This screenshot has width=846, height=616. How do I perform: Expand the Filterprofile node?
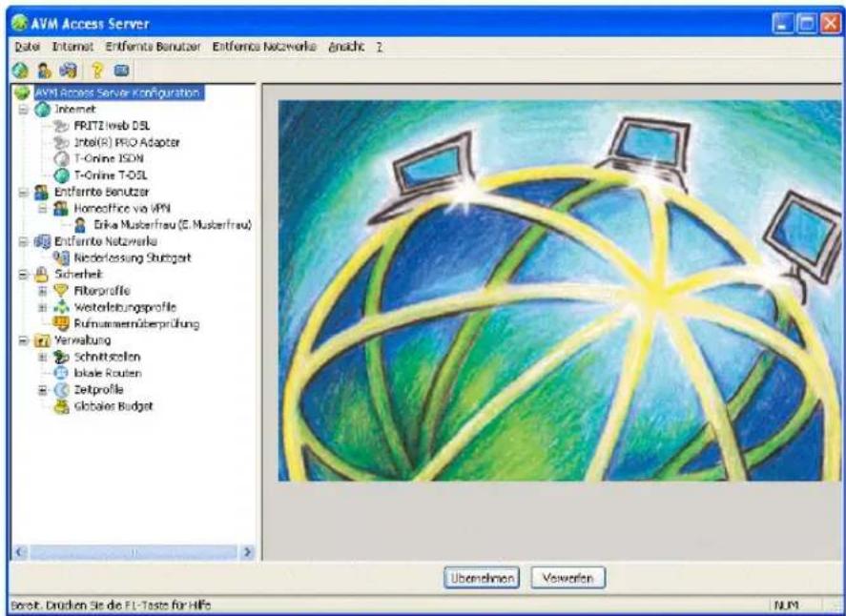(x=43, y=291)
